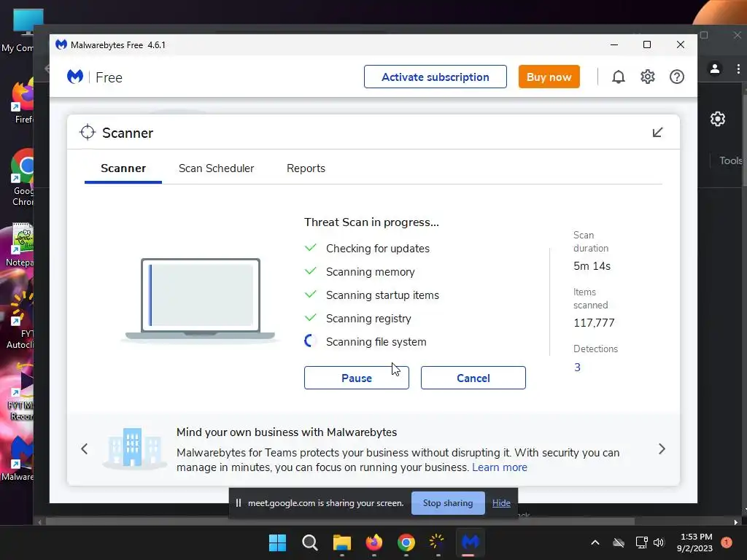Open the Windows Start menu
The height and width of the screenshot is (560, 747).
[x=277, y=542]
